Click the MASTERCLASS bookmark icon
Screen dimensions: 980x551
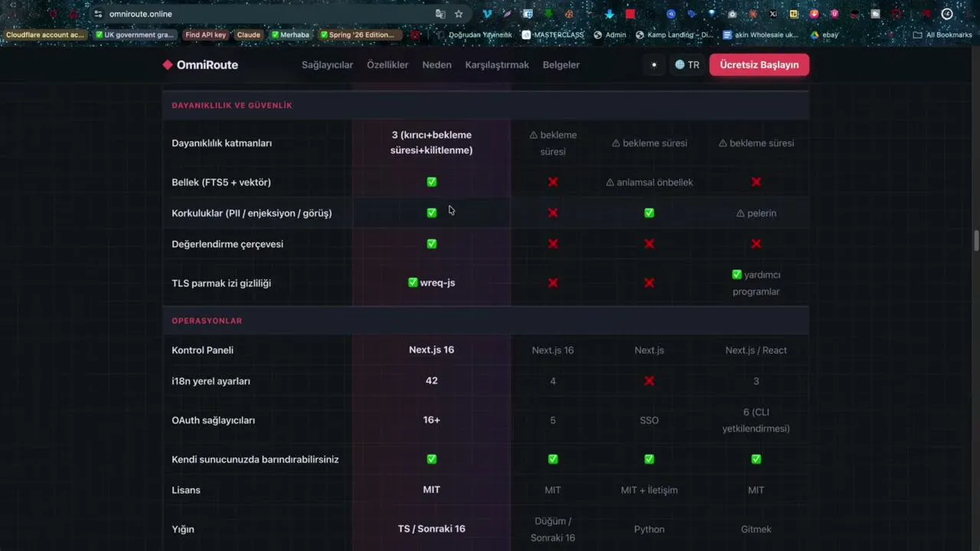click(527, 34)
